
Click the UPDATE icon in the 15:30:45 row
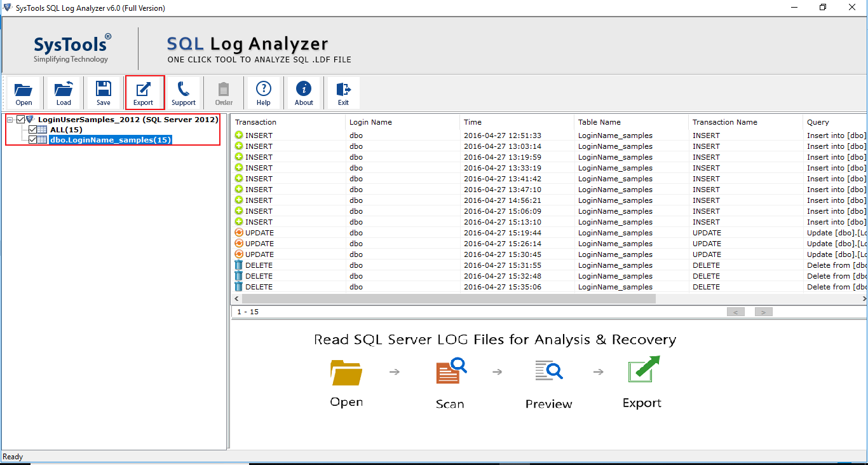[x=239, y=254]
